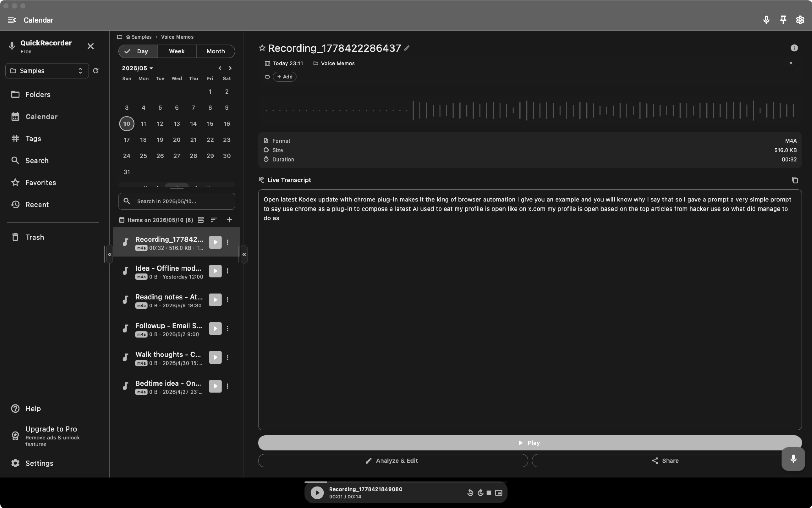
Task: Stop playback in the mini player
Action: coord(489,493)
